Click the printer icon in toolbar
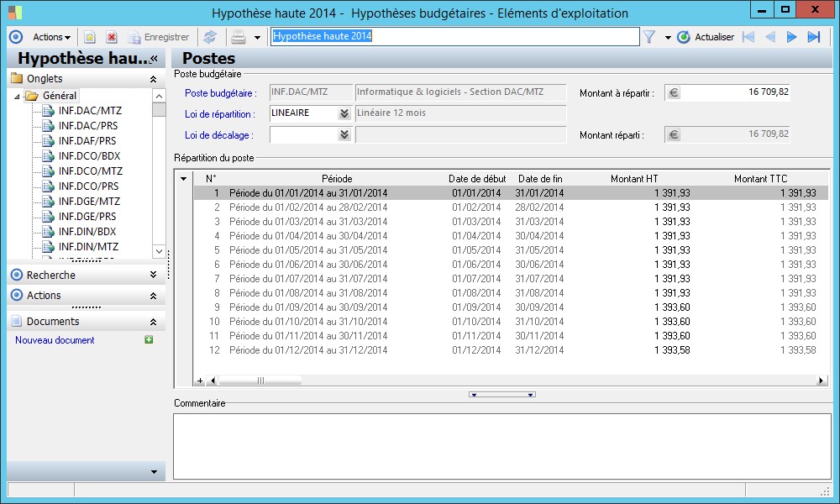 pyautogui.click(x=239, y=37)
